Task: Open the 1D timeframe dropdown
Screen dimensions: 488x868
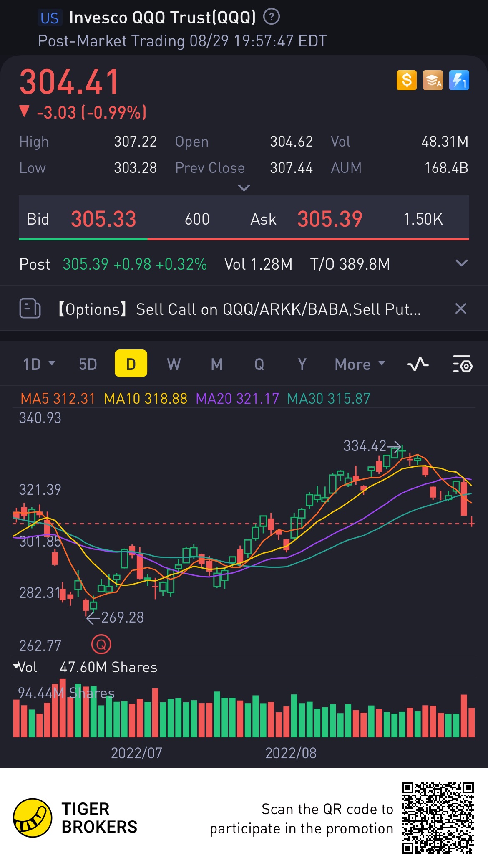Action: 39,364
